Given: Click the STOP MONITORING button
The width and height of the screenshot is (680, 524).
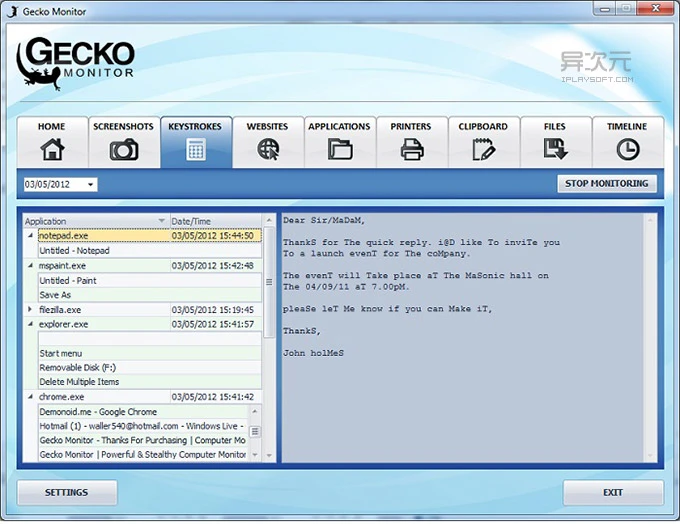Looking at the screenshot, I should [607, 183].
